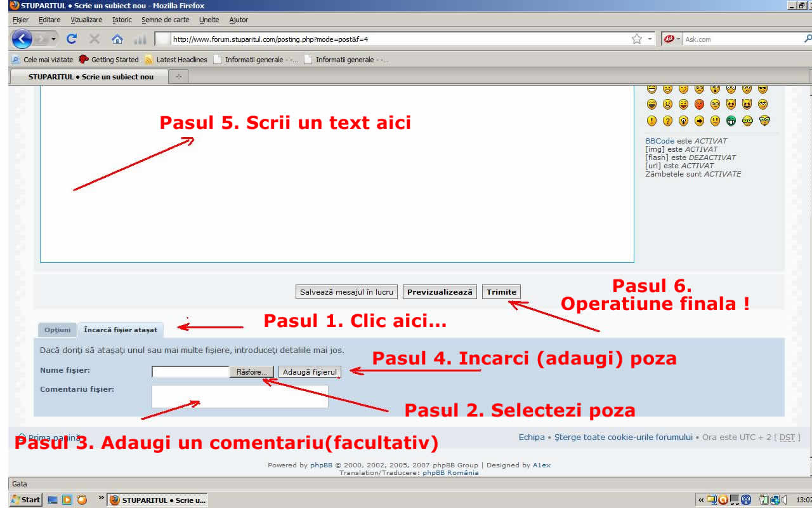Click into the Comentariu fişier text box

pyautogui.click(x=240, y=396)
